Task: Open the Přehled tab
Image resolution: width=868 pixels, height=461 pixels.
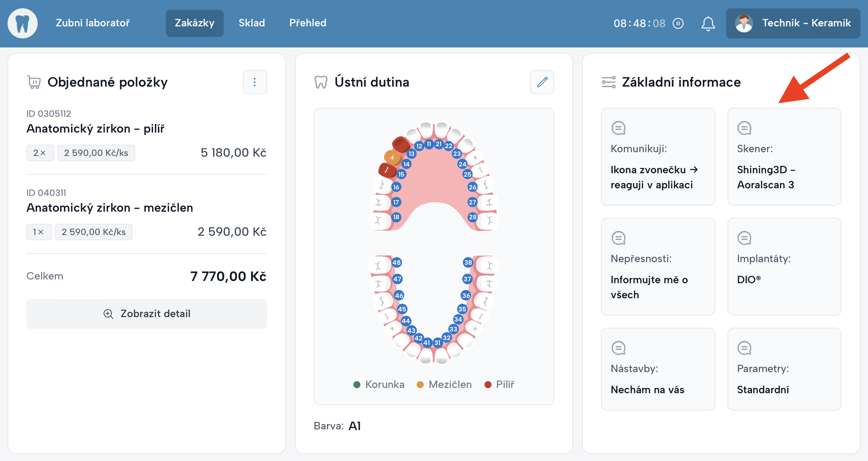Action: [x=307, y=23]
